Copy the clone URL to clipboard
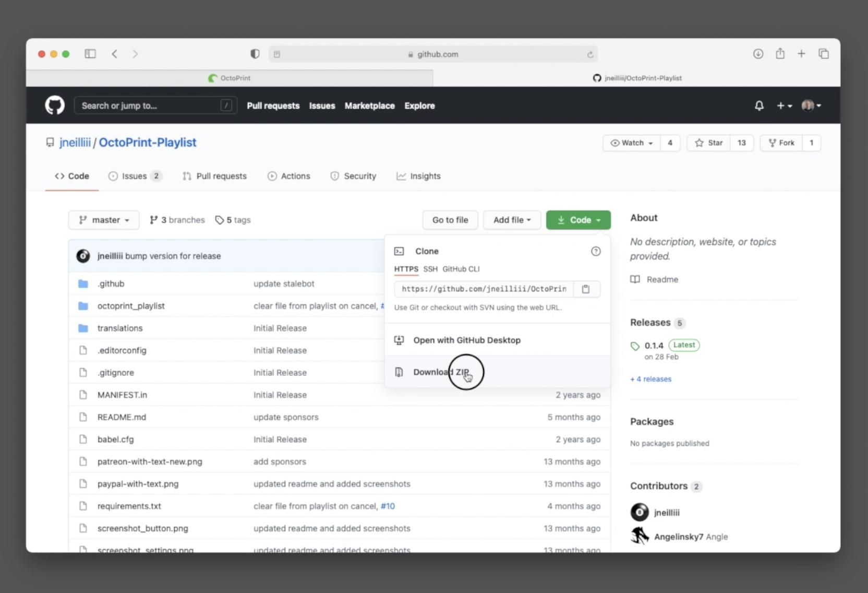Screen dimensions: 868x593 pyautogui.click(x=586, y=289)
